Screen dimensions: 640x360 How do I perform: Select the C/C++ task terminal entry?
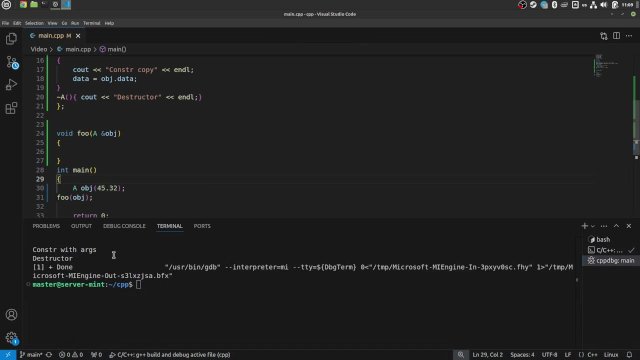tap(611, 250)
